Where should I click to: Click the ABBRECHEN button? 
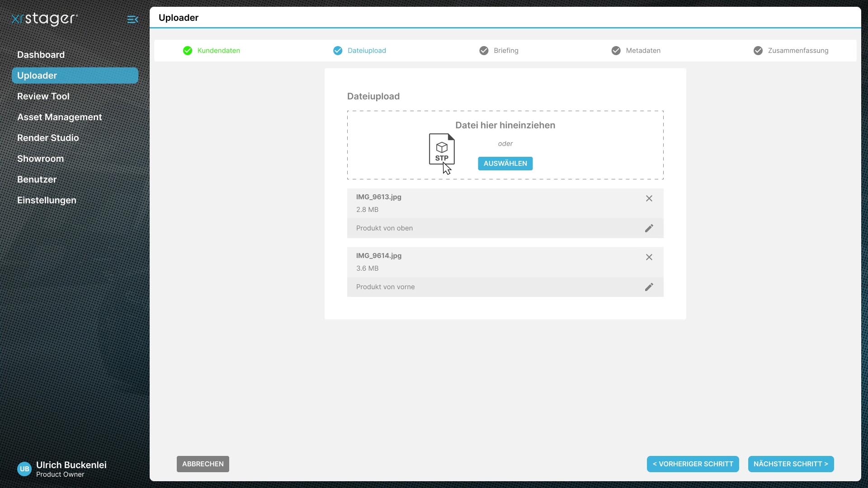[203, 464]
